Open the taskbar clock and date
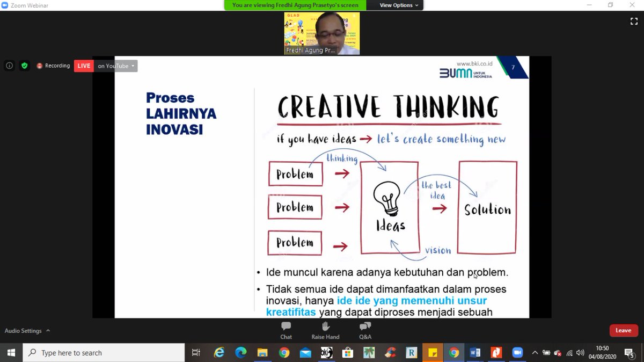 pos(603,352)
